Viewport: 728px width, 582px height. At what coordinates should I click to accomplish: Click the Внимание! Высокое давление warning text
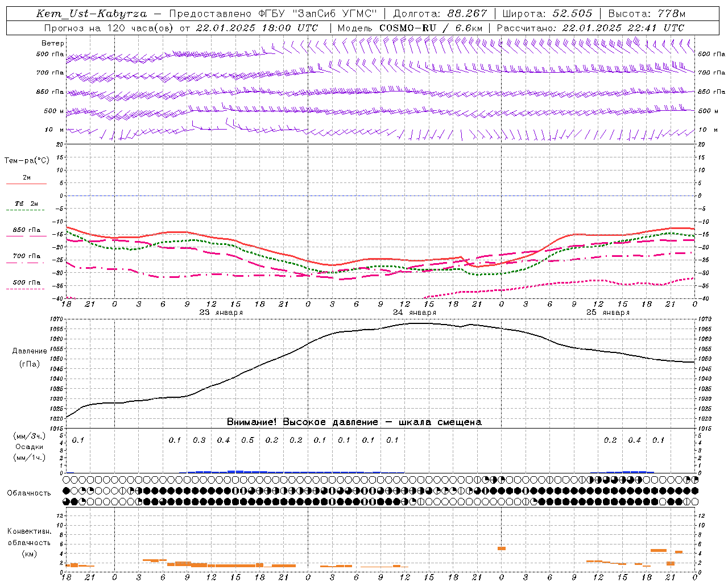pyautogui.click(x=354, y=422)
